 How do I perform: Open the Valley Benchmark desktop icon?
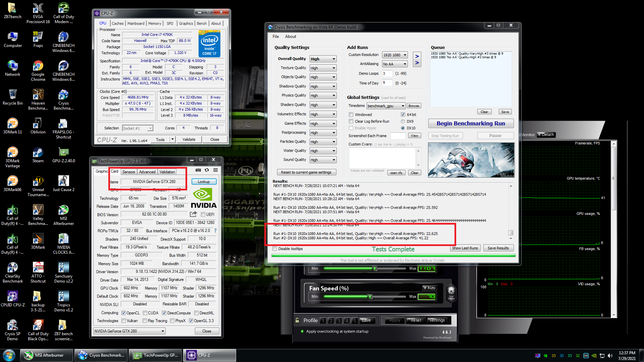38,215
